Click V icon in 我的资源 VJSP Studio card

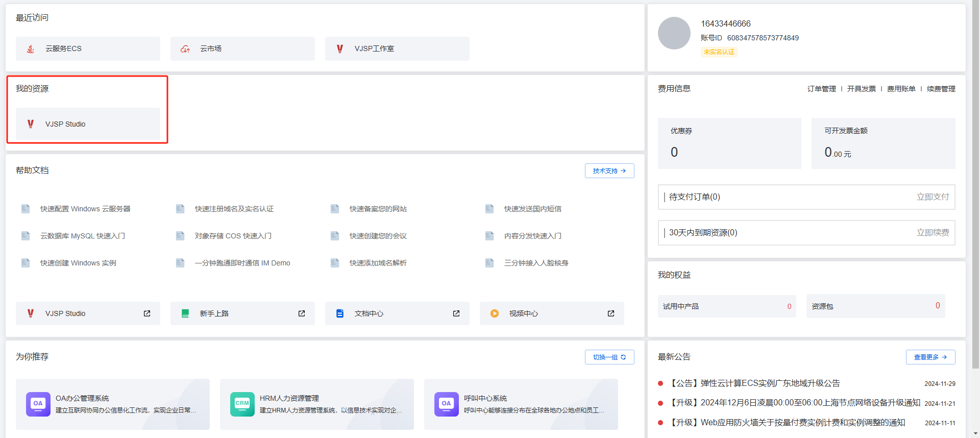pos(31,124)
